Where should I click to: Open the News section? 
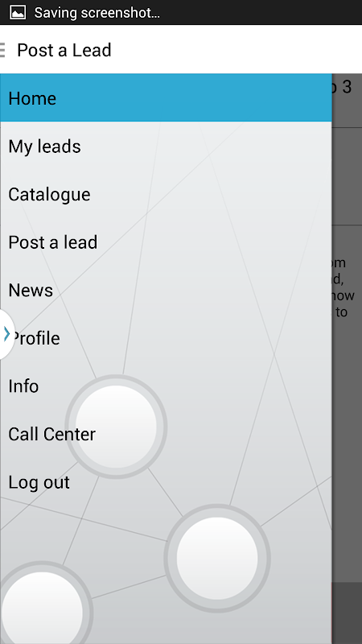point(166,291)
